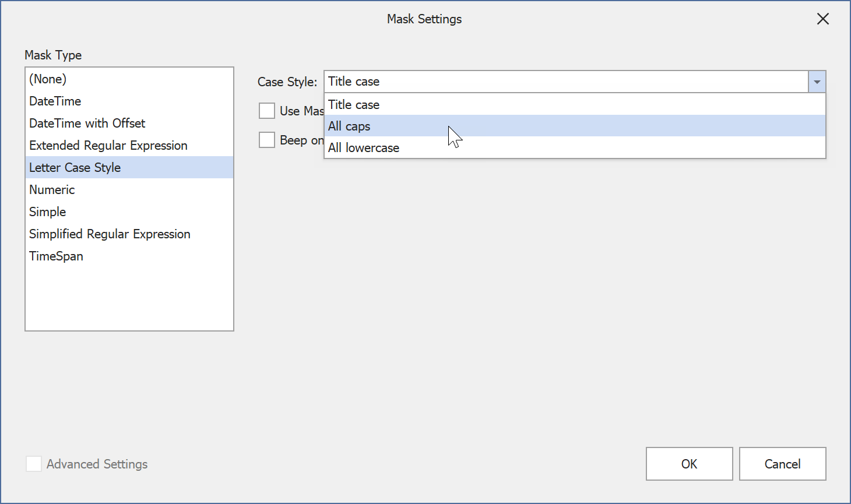
Task: Toggle the Use Mask checkbox
Action: [267, 111]
